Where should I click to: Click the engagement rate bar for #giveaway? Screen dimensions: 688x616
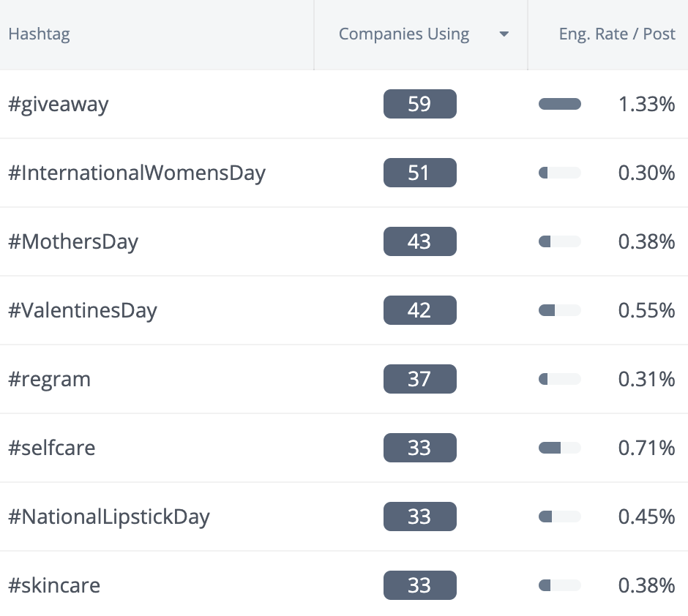[559, 104]
